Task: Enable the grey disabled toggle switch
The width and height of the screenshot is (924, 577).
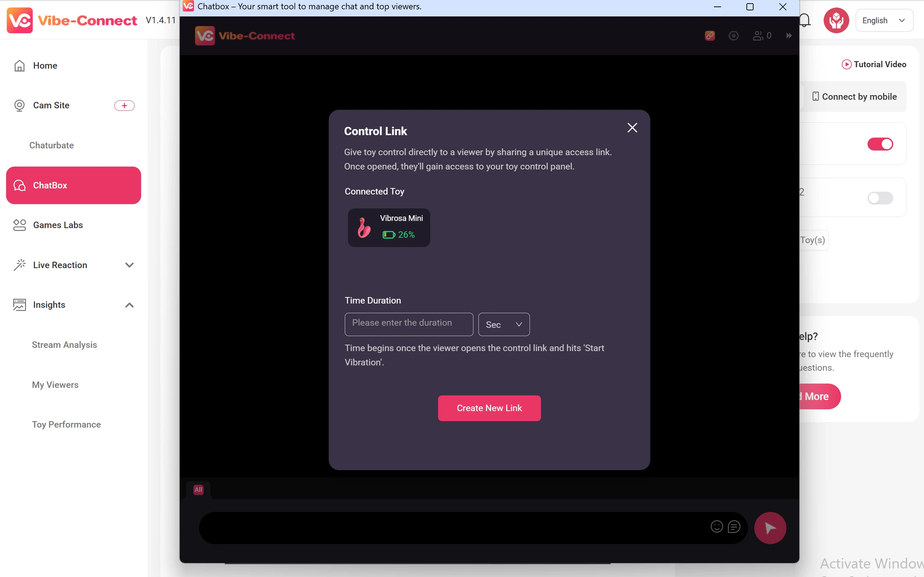Action: point(880,198)
